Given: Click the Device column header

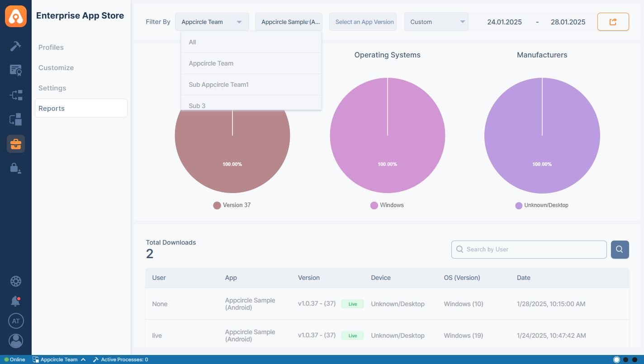Looking at the screenshot, I should coord(381,278).
